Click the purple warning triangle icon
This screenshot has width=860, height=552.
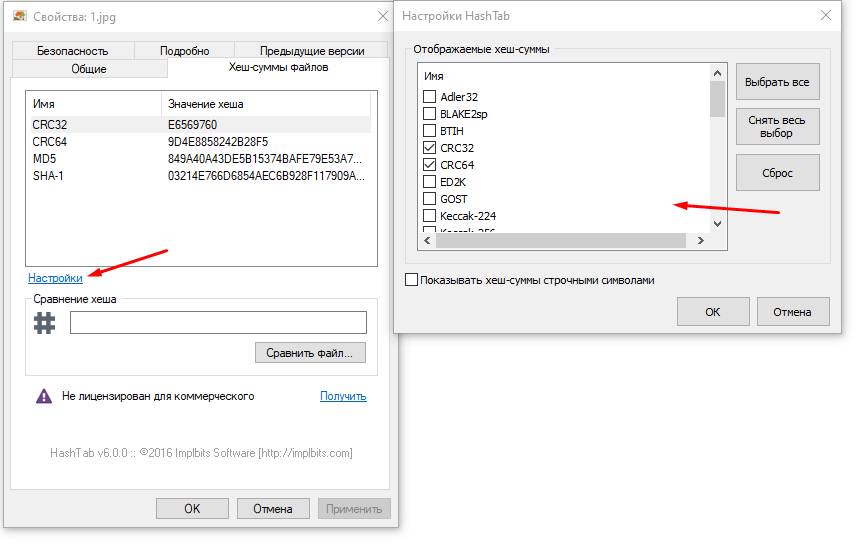pyautogui.click(x=44, y=396)
